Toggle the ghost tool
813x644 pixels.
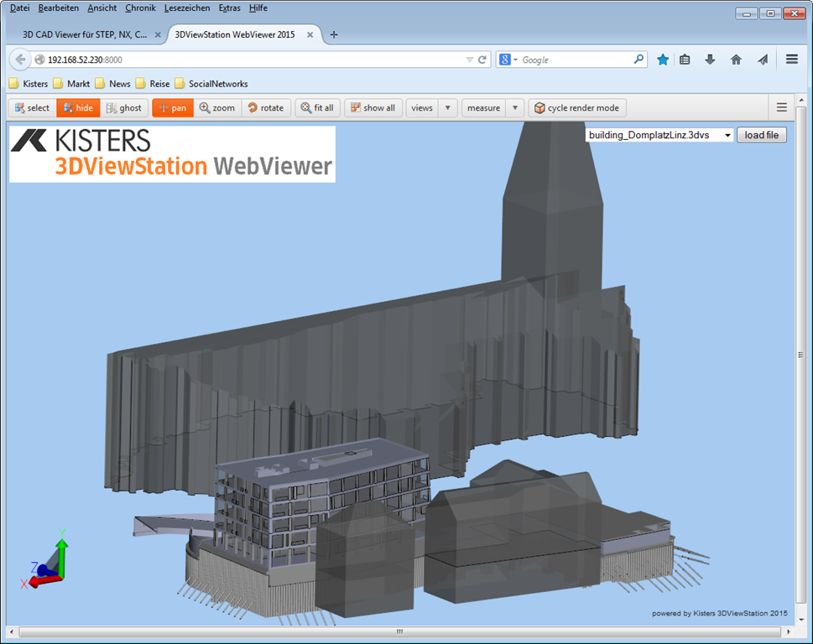point(124,108)
